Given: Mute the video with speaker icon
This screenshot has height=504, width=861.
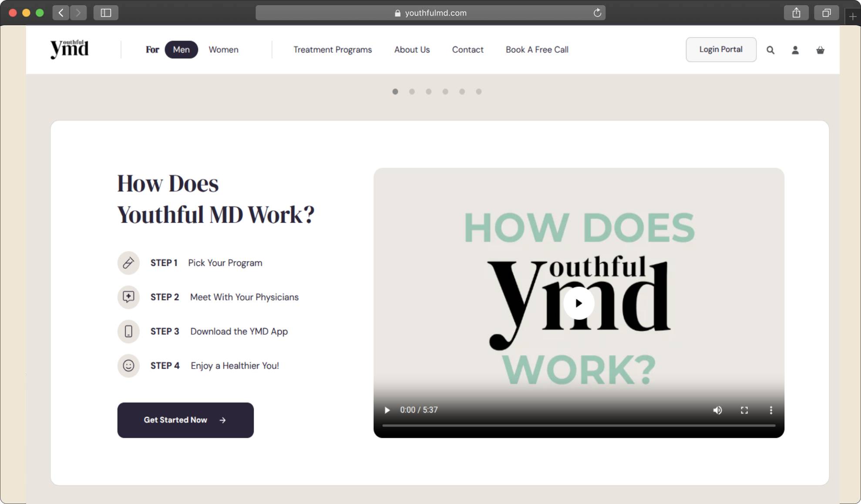Looking at the screenshot, I should point(717,410).
